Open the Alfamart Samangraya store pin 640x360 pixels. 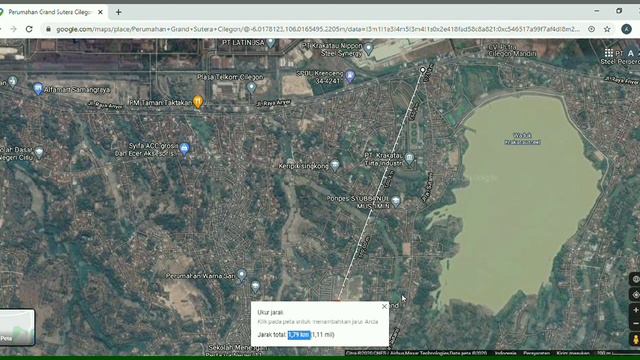pyautogui.click(x=38, y=88)
